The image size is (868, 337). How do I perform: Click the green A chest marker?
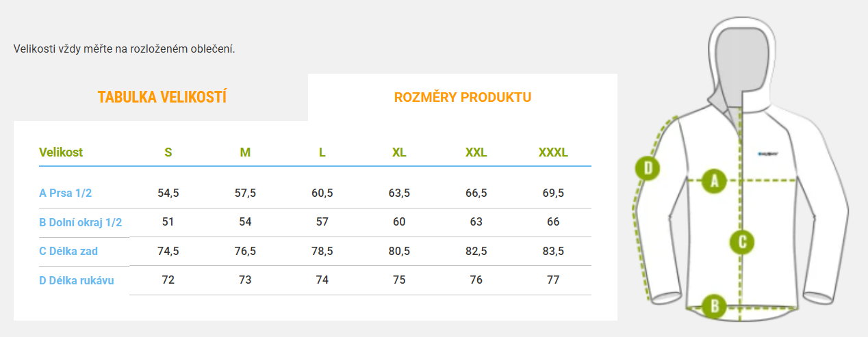pos(714,181)
